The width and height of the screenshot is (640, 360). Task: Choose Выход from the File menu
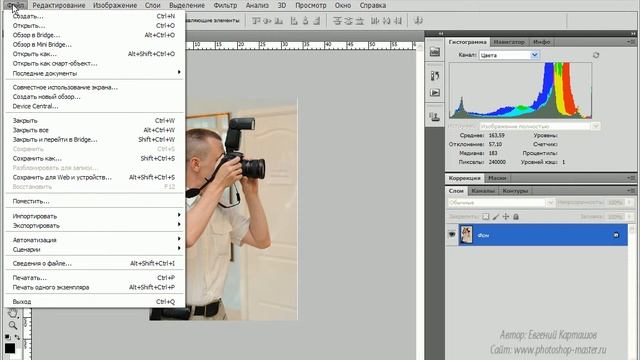[94, 302]
